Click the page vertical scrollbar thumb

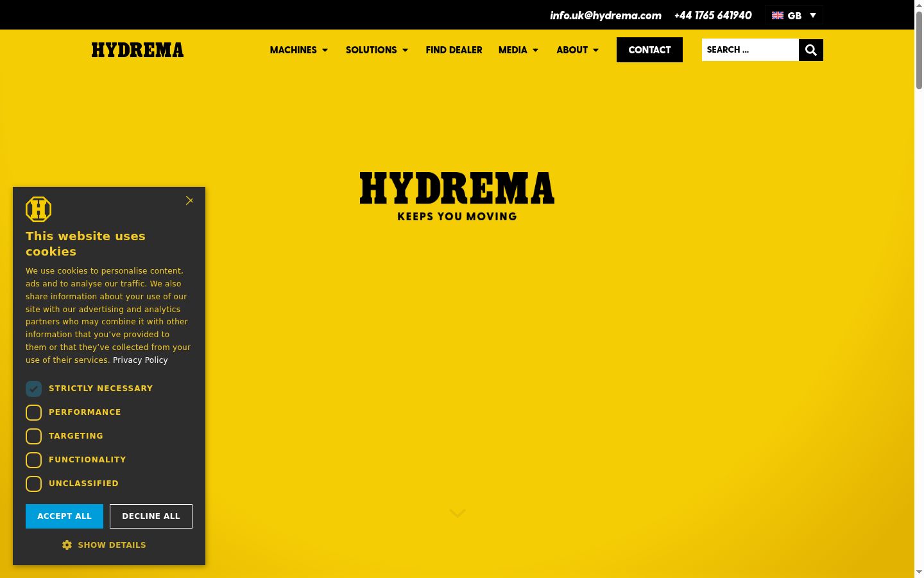click(x=919, y=49)
